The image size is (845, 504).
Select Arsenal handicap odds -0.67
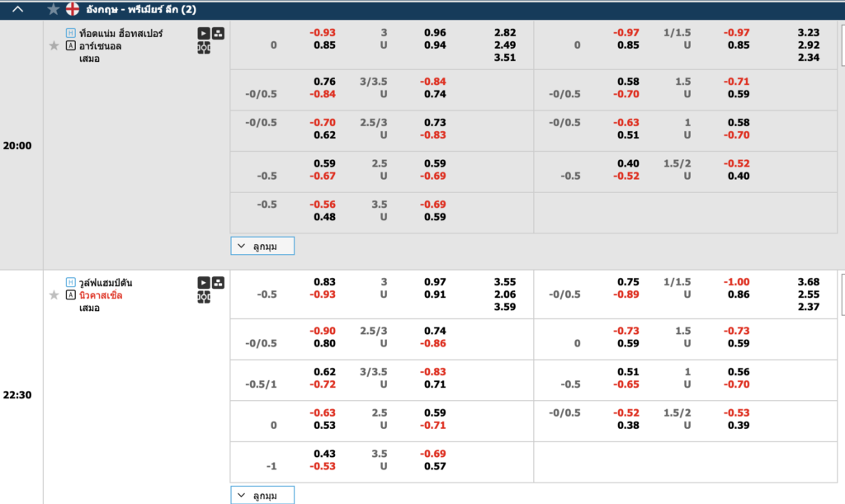coord(323,176)
